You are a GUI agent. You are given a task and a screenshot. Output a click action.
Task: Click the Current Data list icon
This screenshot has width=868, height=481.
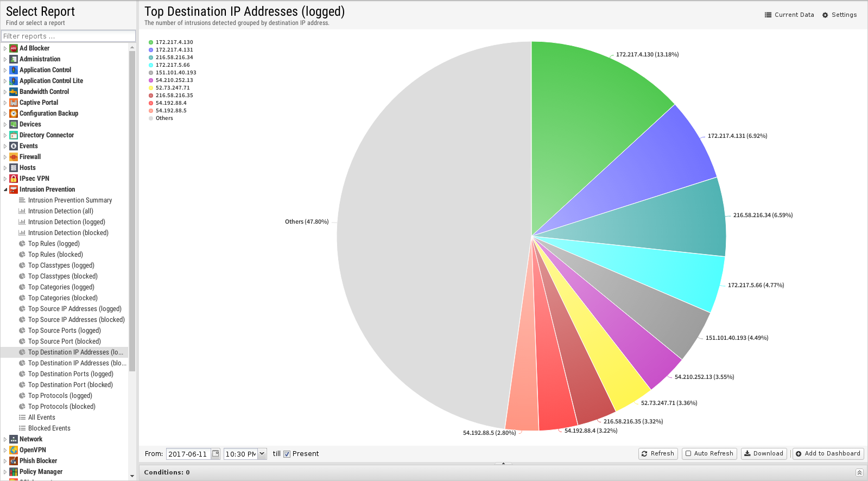[x=768, y=15]
